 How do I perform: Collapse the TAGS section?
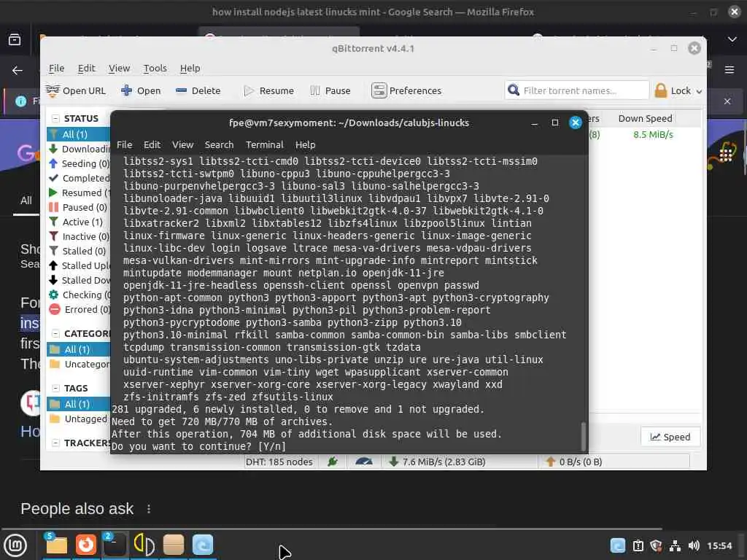point(55,389)
